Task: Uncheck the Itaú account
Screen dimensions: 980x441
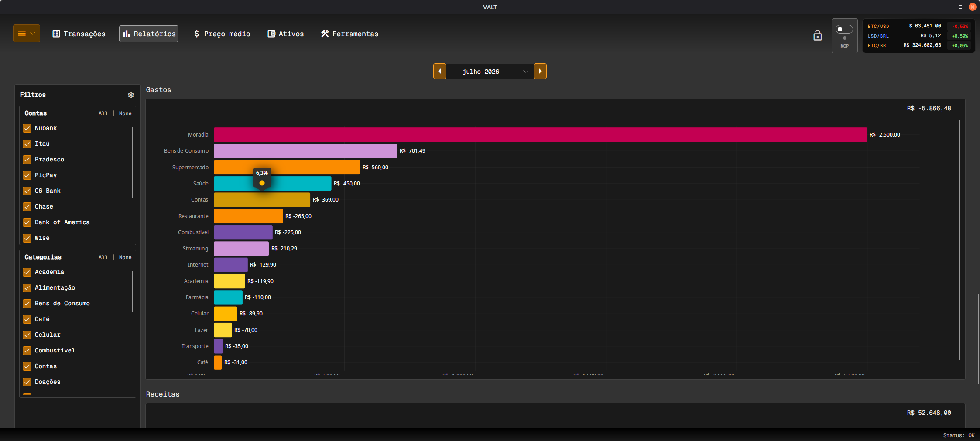Action: click(x=27, y=144)
